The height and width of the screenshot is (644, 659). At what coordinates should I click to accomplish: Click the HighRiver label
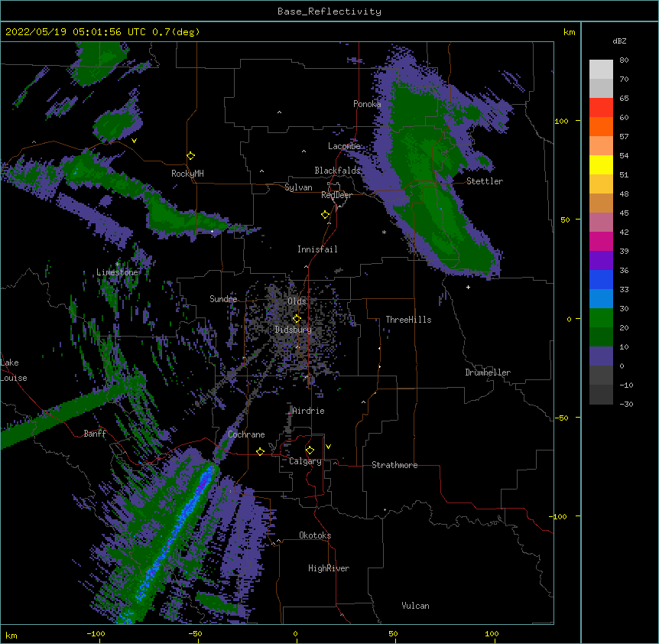329,568
